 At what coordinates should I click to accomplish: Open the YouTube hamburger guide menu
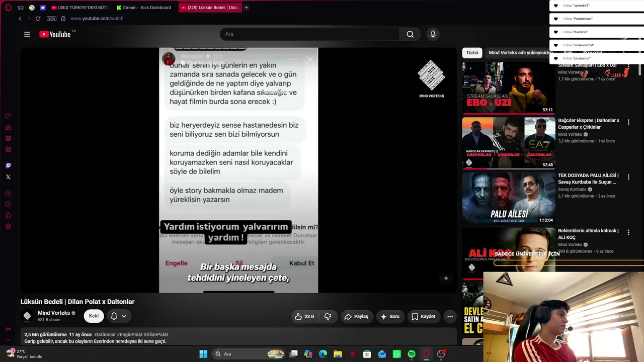(x=27, y=34)
